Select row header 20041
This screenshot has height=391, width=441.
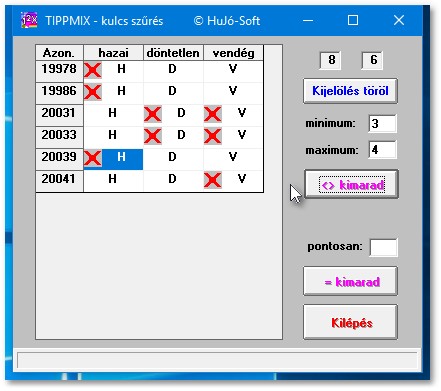click(x=59, y=181)
